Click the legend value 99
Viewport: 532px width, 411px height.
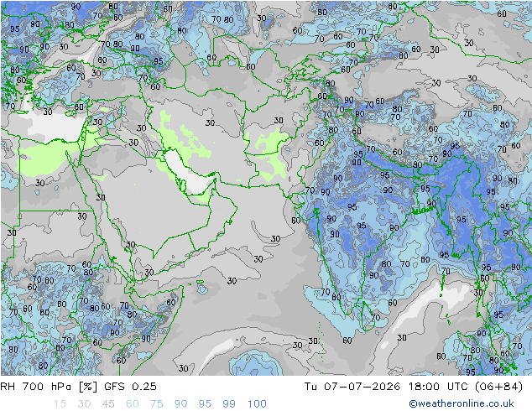coord(229,404)
